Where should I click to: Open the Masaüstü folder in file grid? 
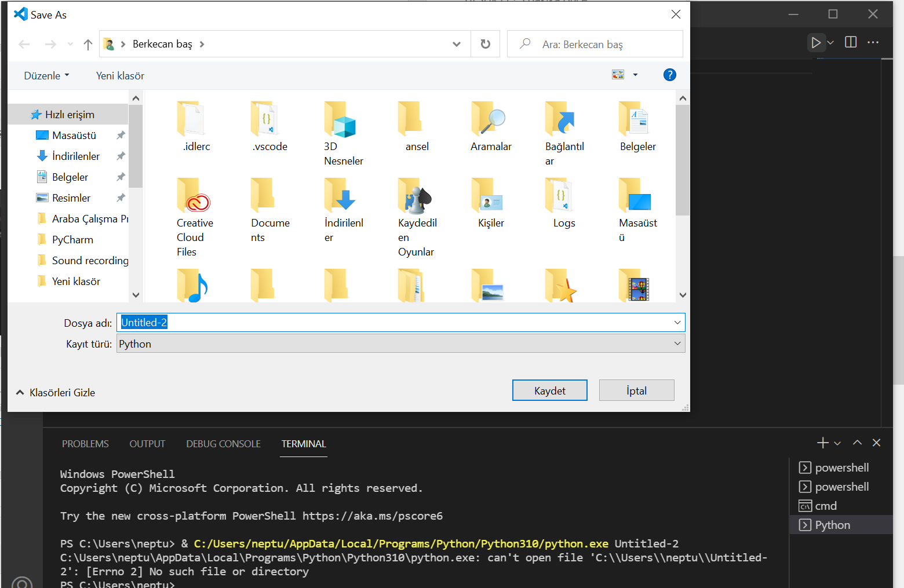click(x=637, y=210)
